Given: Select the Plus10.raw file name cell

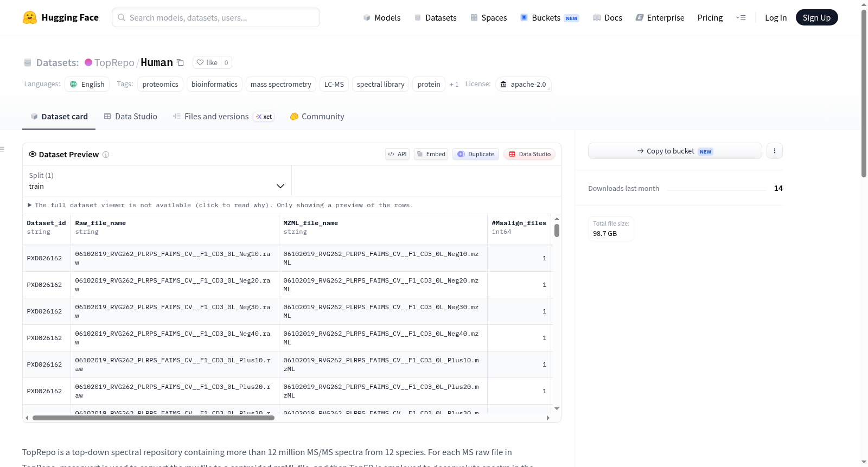Looking at the screenshot, I should 175,364.
